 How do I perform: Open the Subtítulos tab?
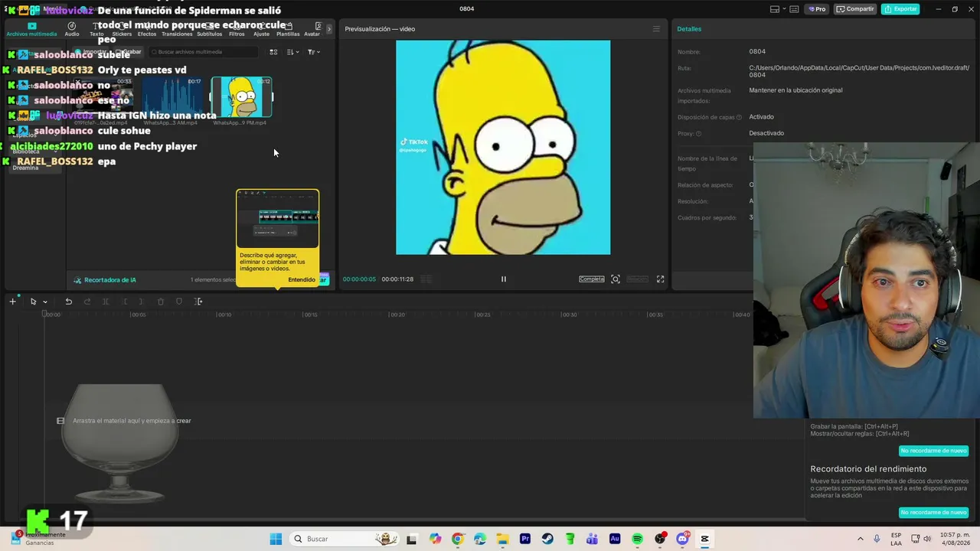point(210,30)
